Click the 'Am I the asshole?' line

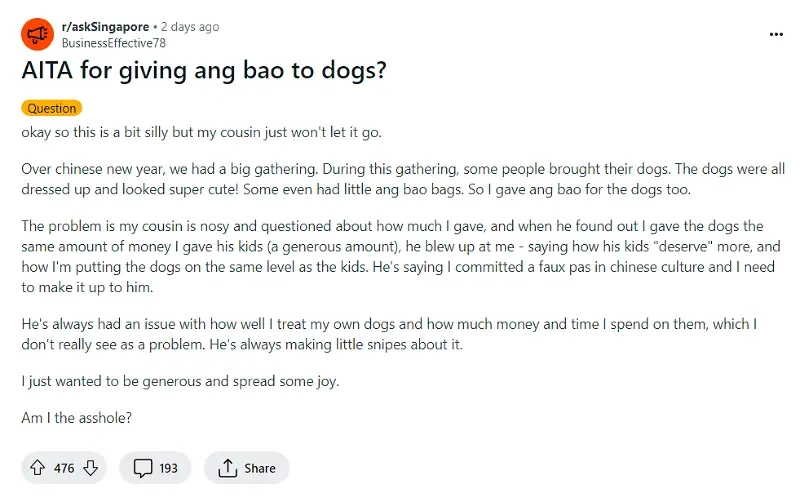(77, 418)
